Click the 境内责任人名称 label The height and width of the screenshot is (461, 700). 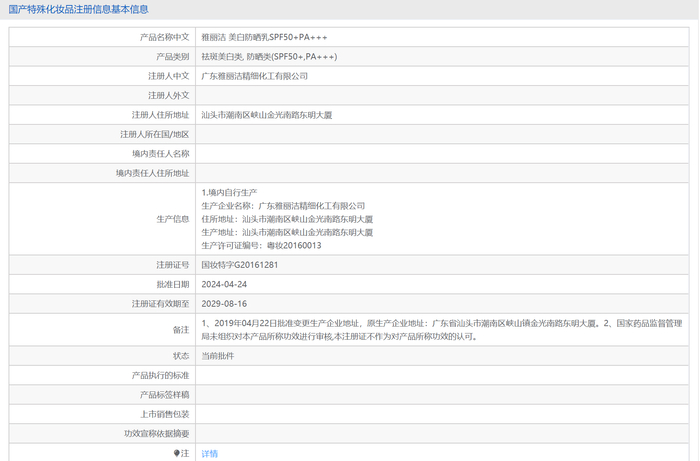(x=160, y=154)
